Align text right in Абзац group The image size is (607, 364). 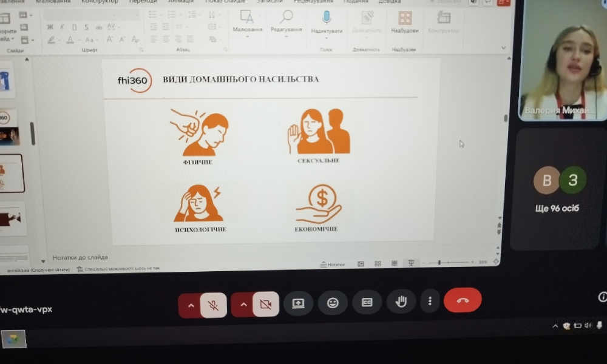[178, 39]
